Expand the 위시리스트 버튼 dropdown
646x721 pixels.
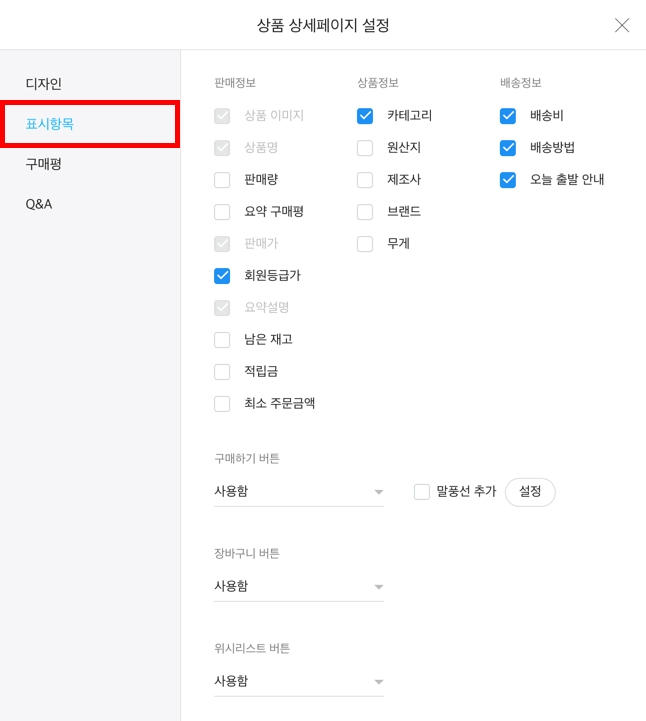coord(299,682)
